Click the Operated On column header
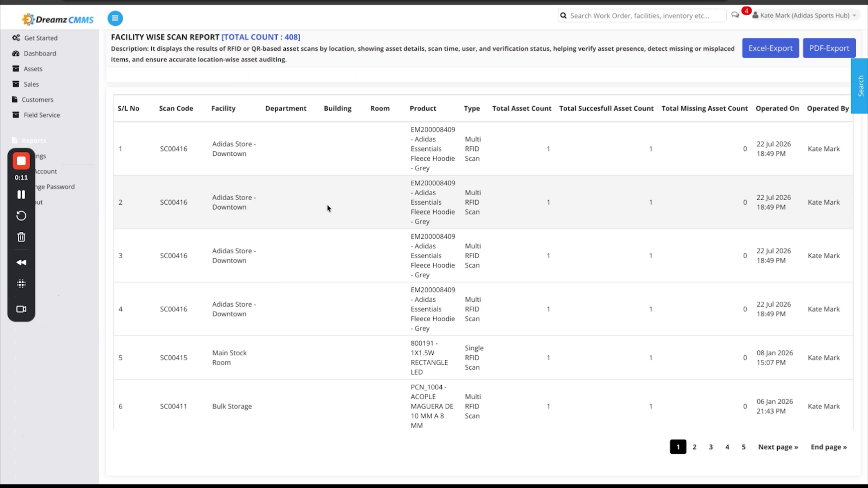The image size is (868, 488). pos(777,108)
